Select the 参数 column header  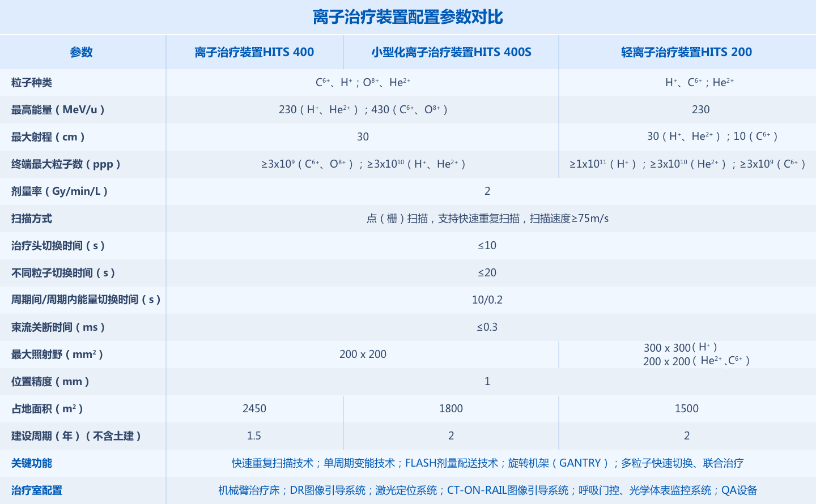click(x=81, y=52)
